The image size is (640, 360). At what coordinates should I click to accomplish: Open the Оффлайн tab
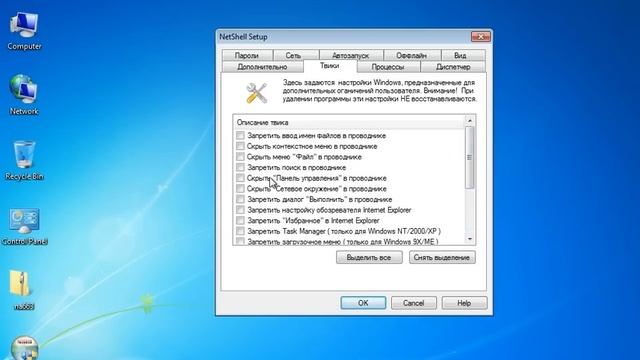(x=411, y=55)
